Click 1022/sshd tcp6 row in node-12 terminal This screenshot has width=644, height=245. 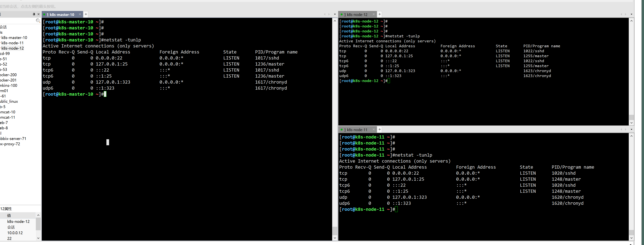tap(441, 61)
